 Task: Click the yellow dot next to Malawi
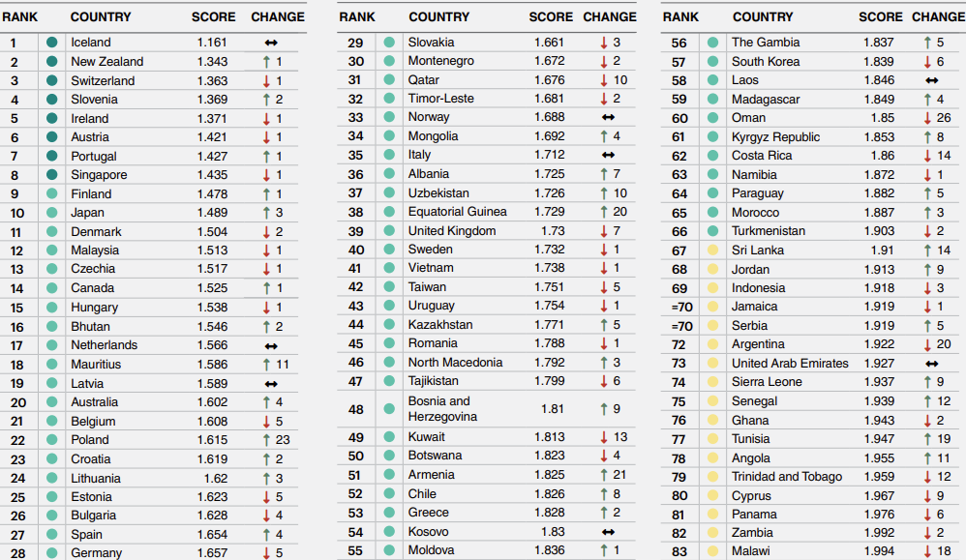pos(712,551)
